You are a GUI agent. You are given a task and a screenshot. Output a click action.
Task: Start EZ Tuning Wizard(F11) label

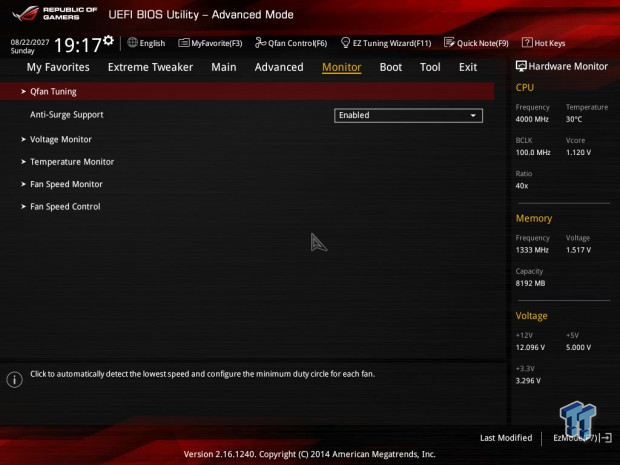tap(392, 43)
